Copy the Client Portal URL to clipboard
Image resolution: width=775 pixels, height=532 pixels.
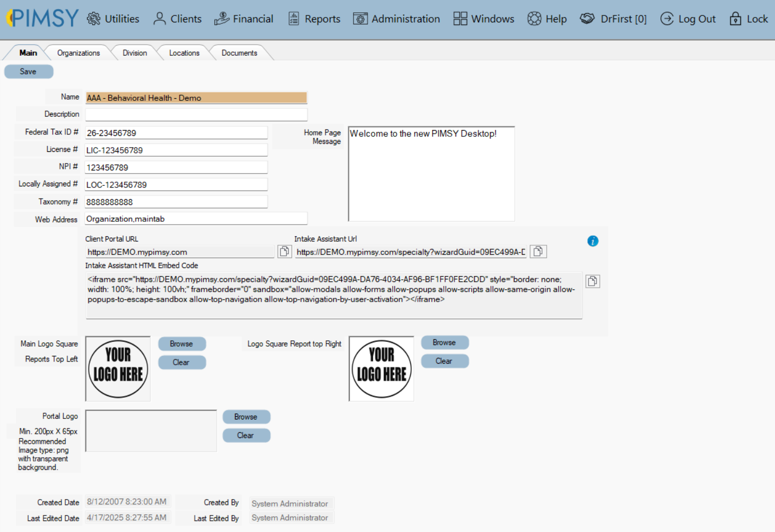[x=285, y=251]
